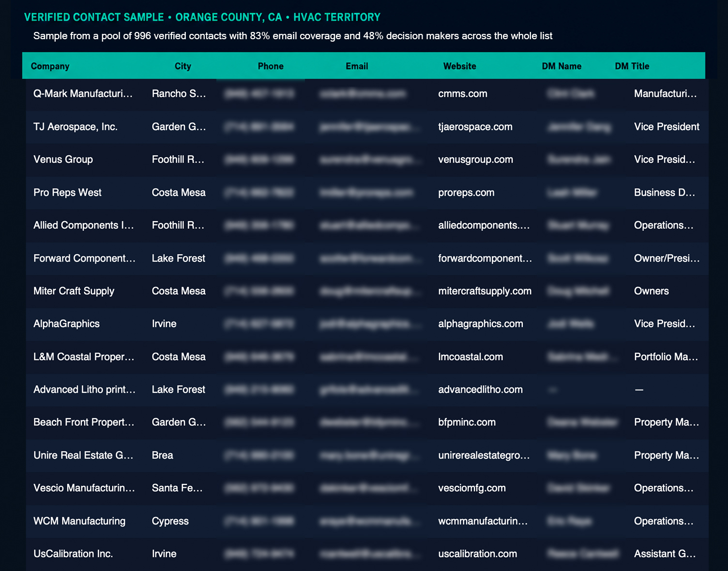Click the lmcoastal.com website cell
728x571 pixels.
470,357
